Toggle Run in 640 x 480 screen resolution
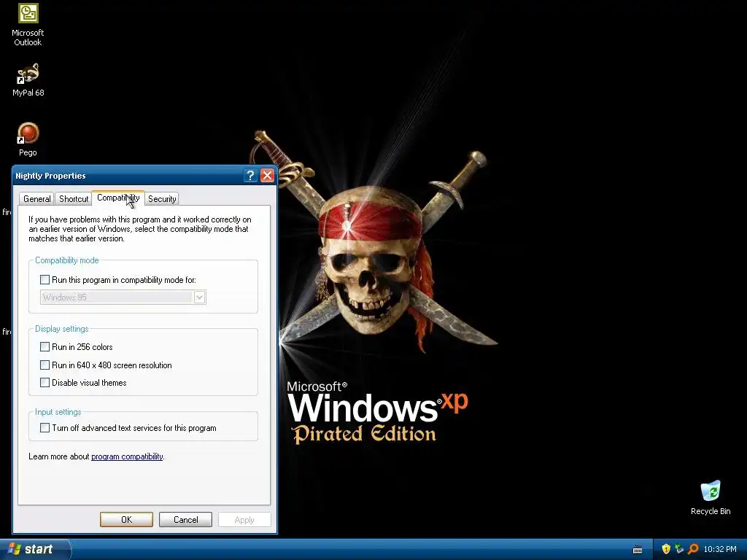The image size is (747, 560). point(44,365)
